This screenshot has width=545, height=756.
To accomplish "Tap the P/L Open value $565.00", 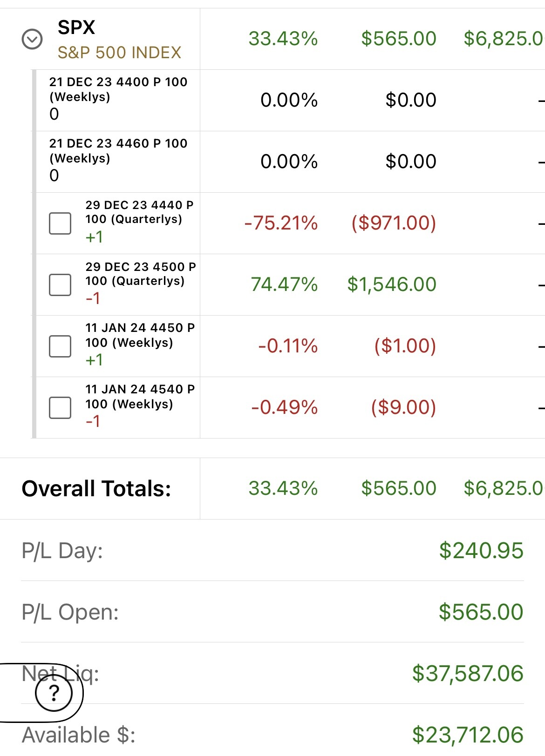I will pos(481,612).
